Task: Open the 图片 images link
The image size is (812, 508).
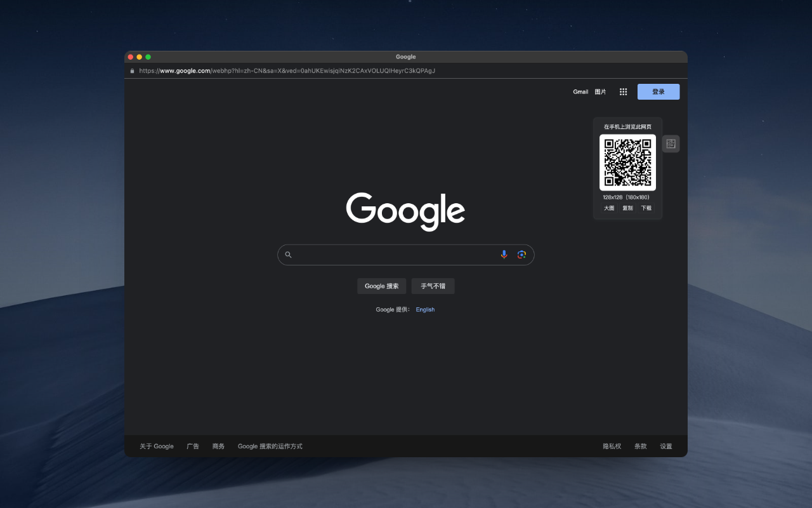Action: tap(600, 92)
